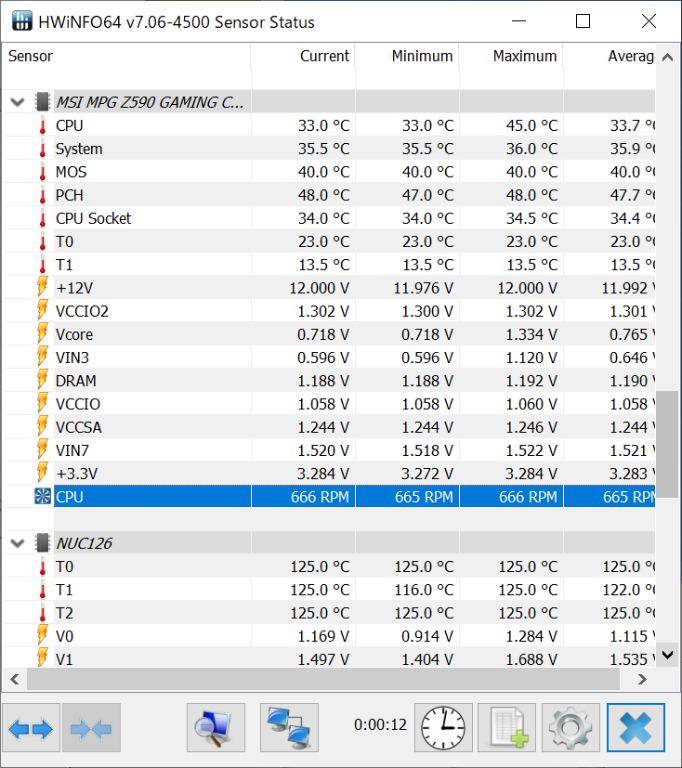
Task: Select the VIN3 voltage row
Action: 329,358
